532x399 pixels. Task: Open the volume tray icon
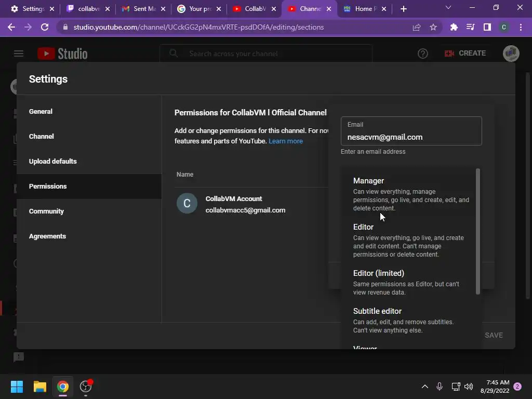click(x=469, y=387)
